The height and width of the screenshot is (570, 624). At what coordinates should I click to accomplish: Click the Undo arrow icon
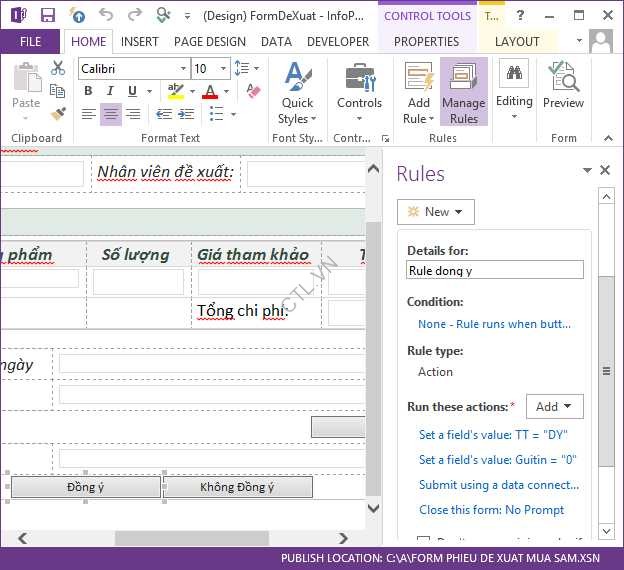(x=106, y=15)
